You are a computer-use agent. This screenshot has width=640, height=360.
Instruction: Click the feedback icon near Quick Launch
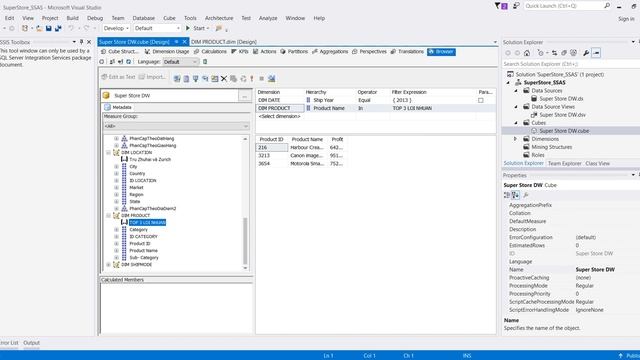516,6
